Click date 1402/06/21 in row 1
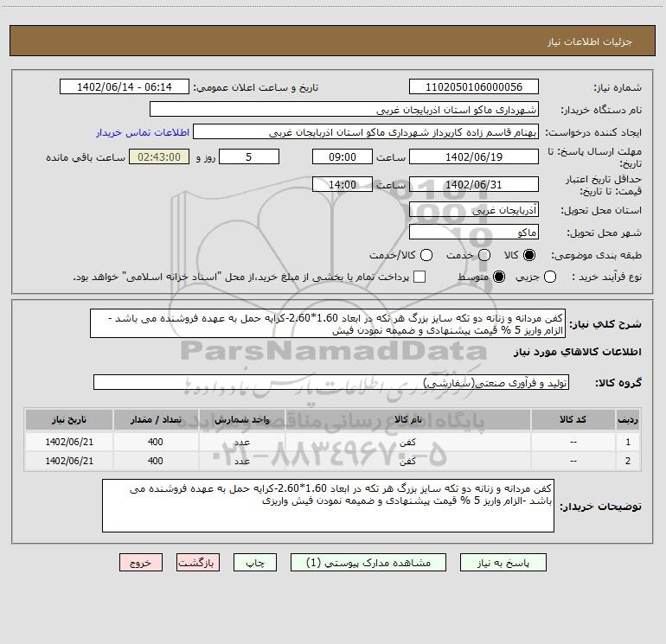This screenshot has width=666, height=644. pos(69,442)
